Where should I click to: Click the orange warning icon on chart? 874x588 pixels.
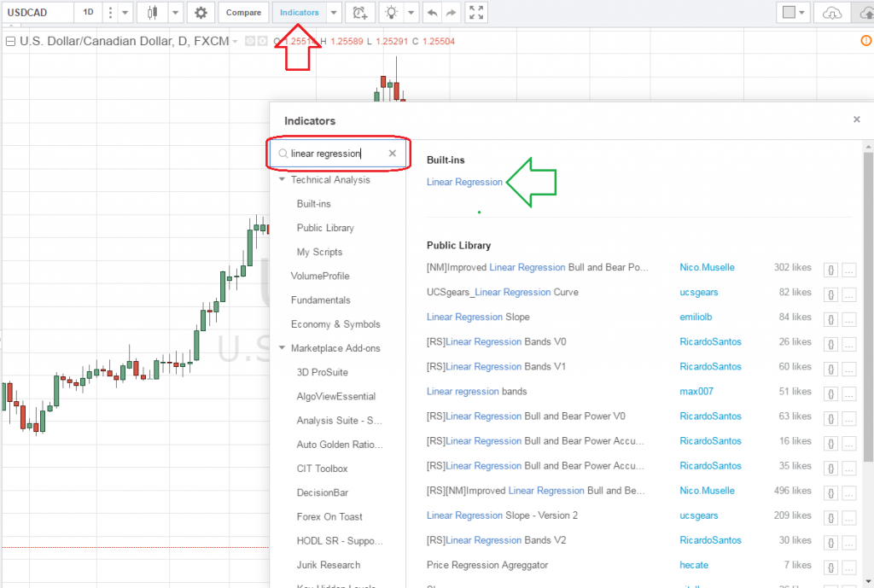point(866,40)
